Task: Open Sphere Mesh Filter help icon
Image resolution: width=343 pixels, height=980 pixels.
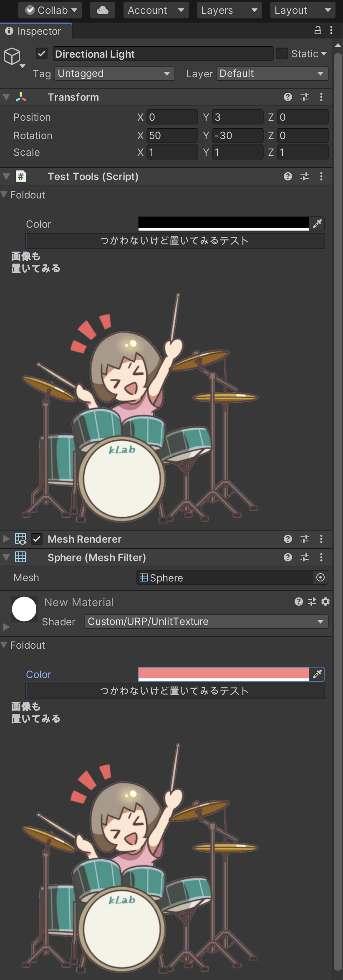Action: (x=288, y=557)
